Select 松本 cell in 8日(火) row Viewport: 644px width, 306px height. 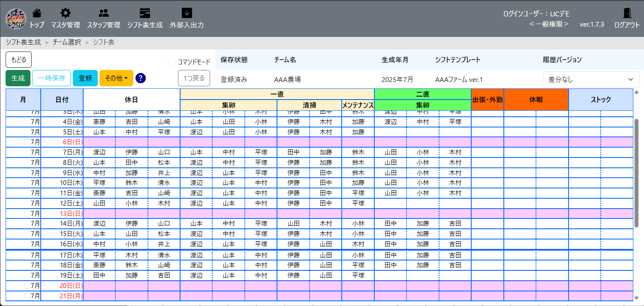164,163
